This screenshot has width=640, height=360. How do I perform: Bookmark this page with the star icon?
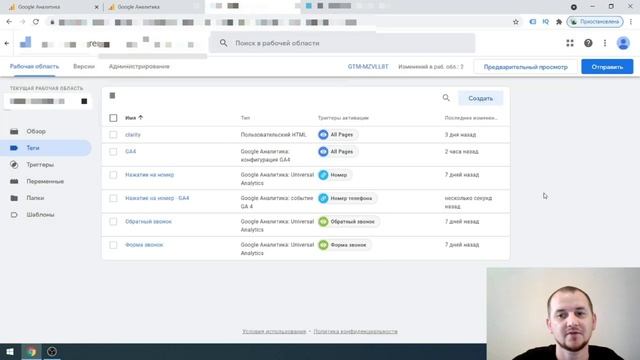[x=516, y=22]
